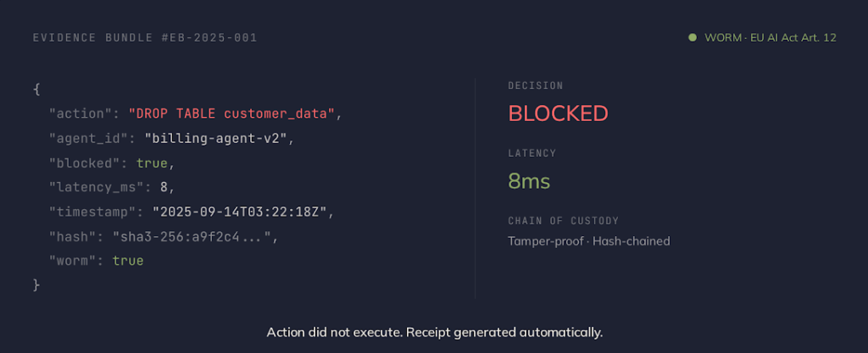This screenshot has height=353, width=868.
Task: Click the closing curly brace of JSON
Action: point(36,285)
